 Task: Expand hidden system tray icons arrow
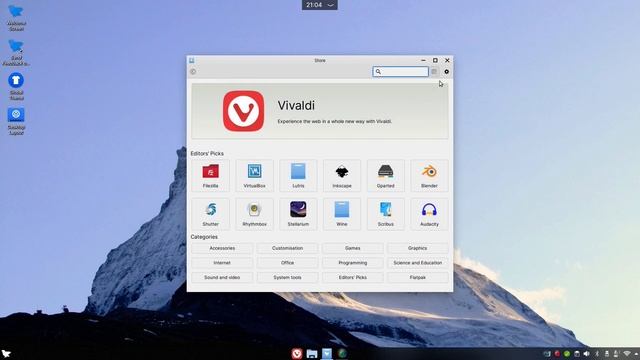click(636, 353)
